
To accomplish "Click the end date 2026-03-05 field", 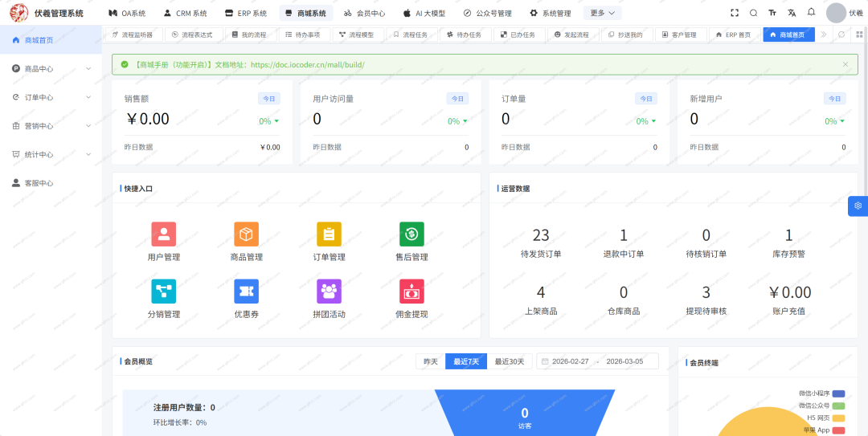I will [625, 361].
